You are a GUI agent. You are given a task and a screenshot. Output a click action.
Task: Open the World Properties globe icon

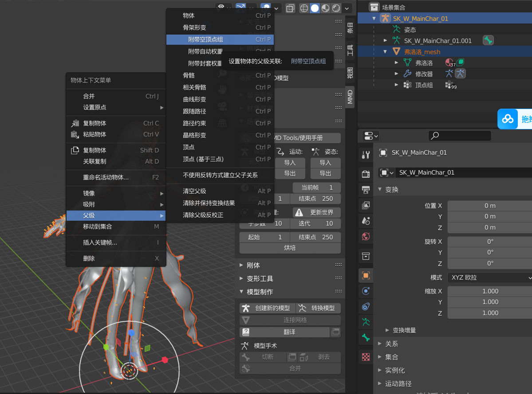tap(366, 236)
